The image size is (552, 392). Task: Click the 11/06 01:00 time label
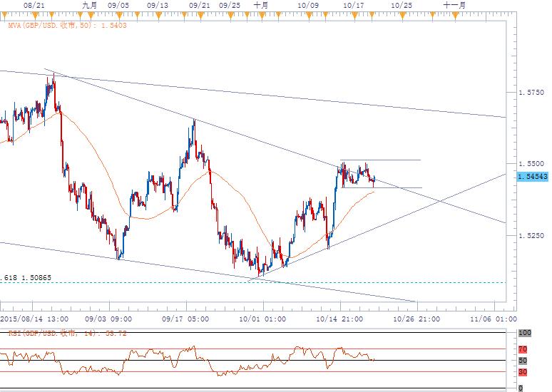click(x=494, y=319)
